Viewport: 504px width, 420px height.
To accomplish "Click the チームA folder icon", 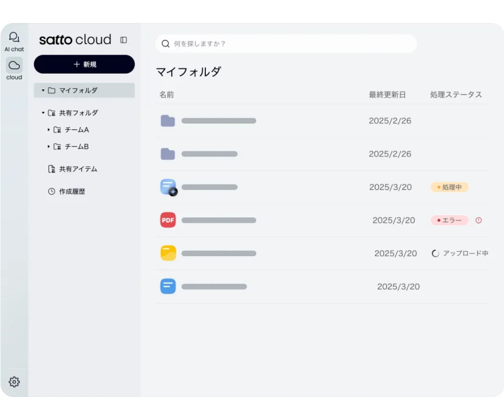I will [57, 130].
